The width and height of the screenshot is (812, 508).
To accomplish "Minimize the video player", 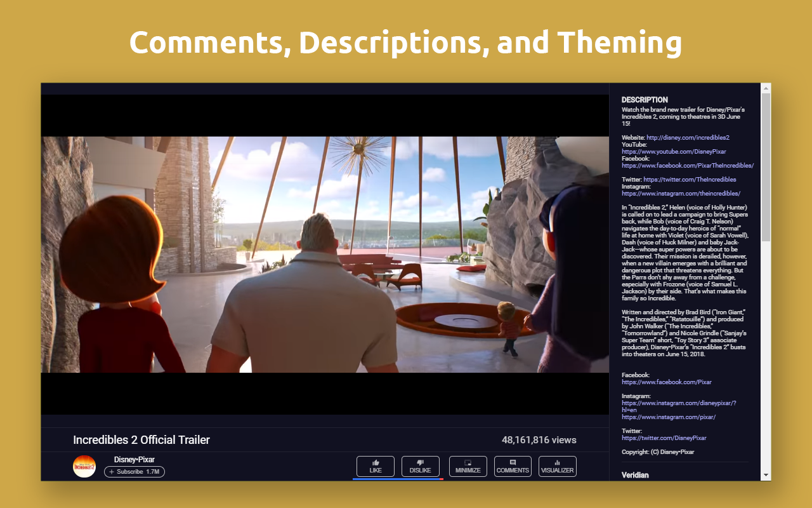I will [468, 466].
